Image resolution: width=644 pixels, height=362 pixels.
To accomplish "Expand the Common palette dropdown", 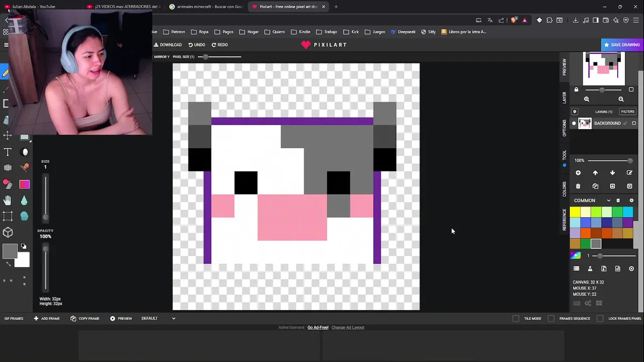I will tap(608, 201).
